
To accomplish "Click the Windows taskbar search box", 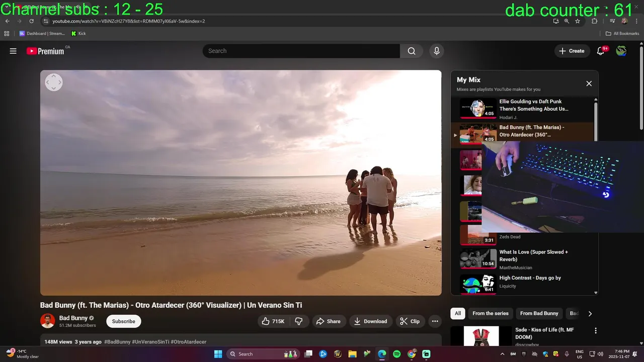I will [x=263, y=354].
